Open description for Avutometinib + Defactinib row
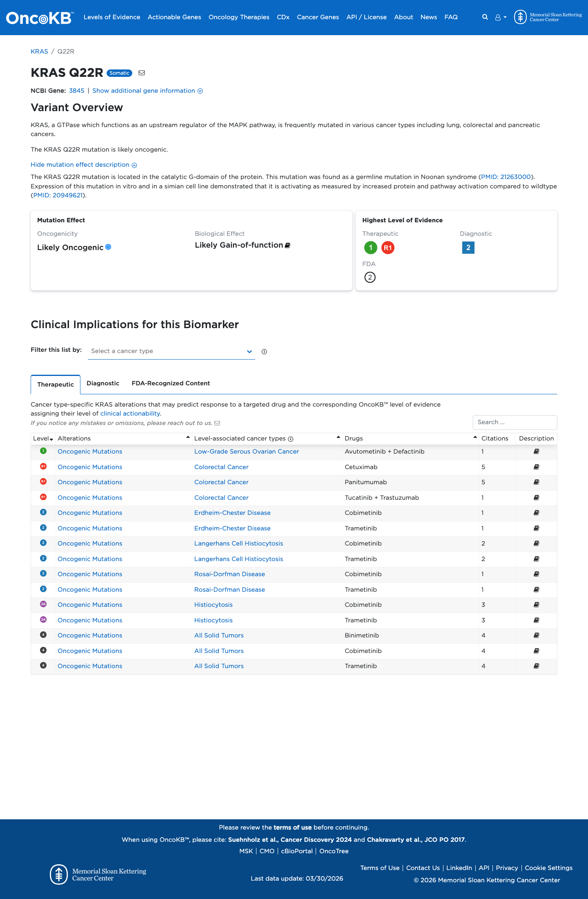The width and height of the screenshot is (588, 899). [537, 452]
